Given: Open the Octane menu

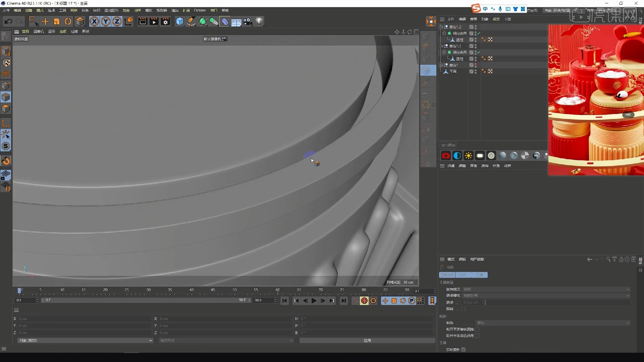Looking at the screenshot, I should click(x=200, y=10).
